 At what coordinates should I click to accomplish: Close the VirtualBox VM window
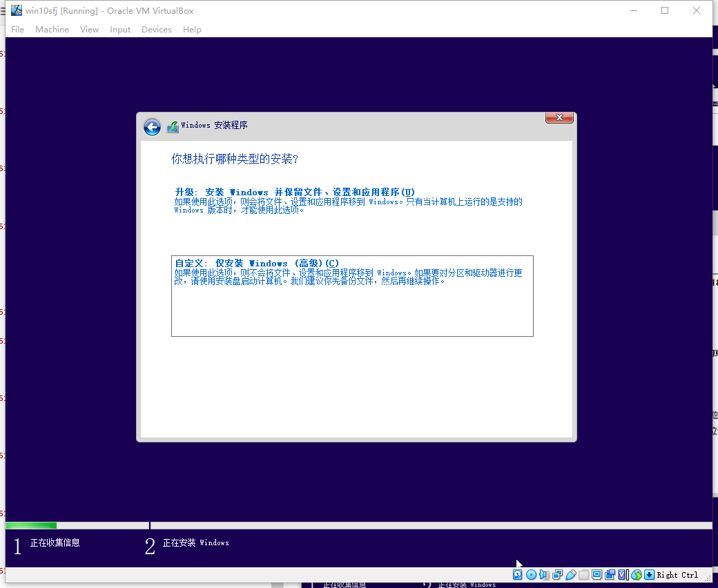pos(697,10)
